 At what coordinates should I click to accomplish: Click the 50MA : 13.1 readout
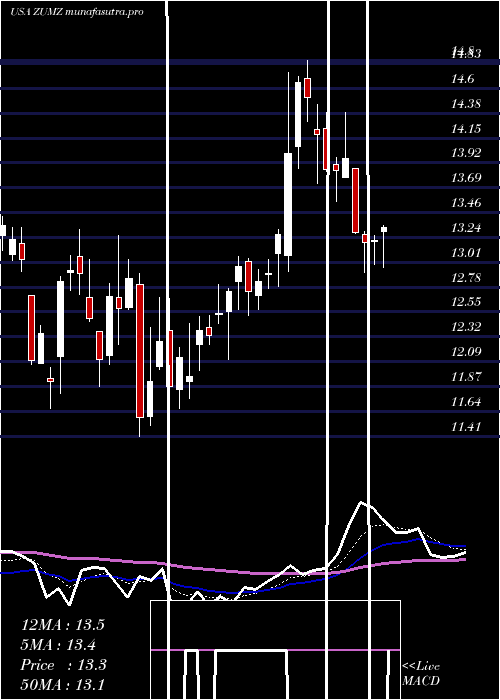tap(62, 684)
